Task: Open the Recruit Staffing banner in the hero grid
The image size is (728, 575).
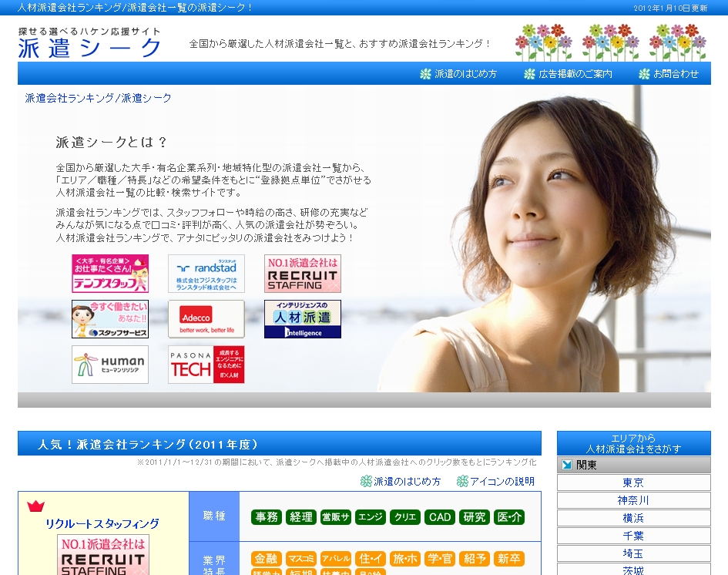Action: coord(303,274)
